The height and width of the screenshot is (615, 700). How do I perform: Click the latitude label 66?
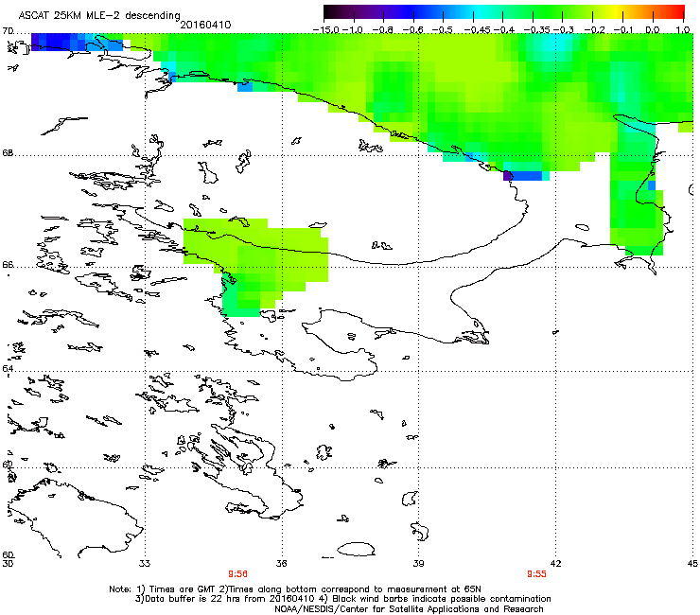coord(8,265)
